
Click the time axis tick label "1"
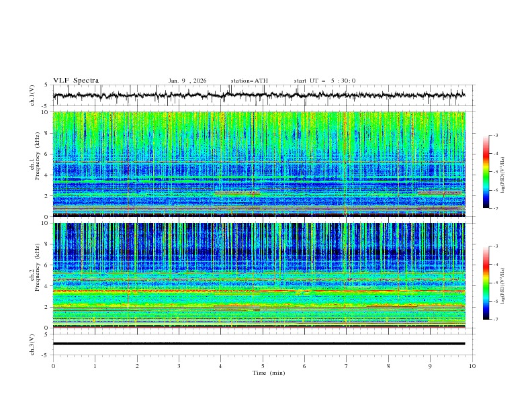click(x=95, y=366)
